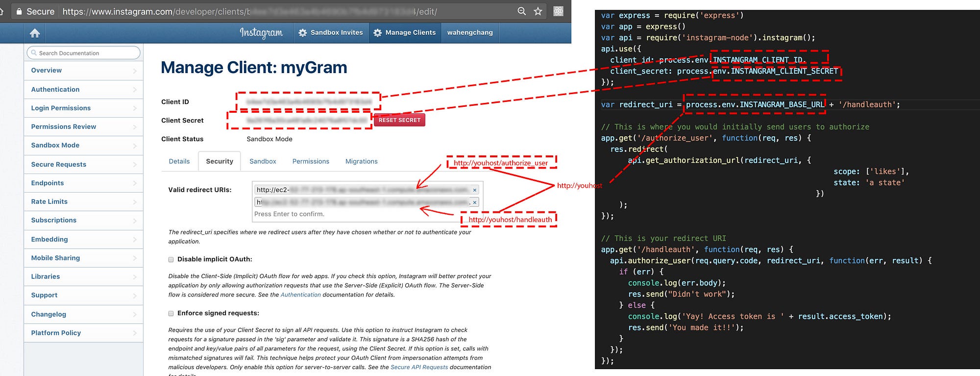Image resolution: width=980 pixels, height=376 pixels.
Task: Click the code line 'res.send("Didn't work");'
Action: (682, 294)
